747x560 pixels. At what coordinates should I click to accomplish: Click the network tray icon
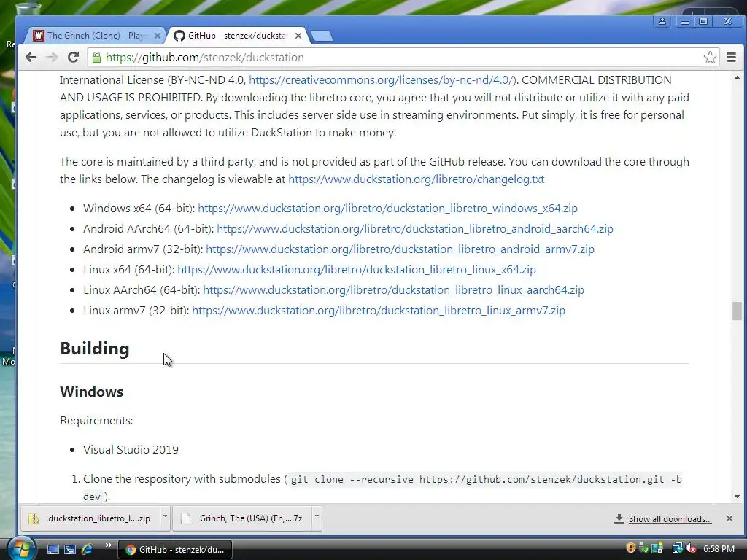(677, 548)
